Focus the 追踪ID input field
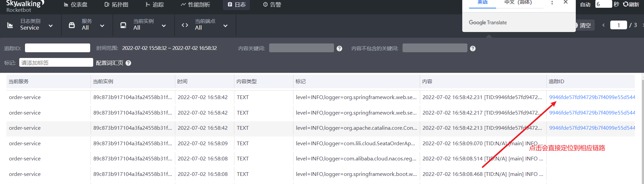Viewport: 644px width, 184px height. pyautogui.click(x=57, y=48)
